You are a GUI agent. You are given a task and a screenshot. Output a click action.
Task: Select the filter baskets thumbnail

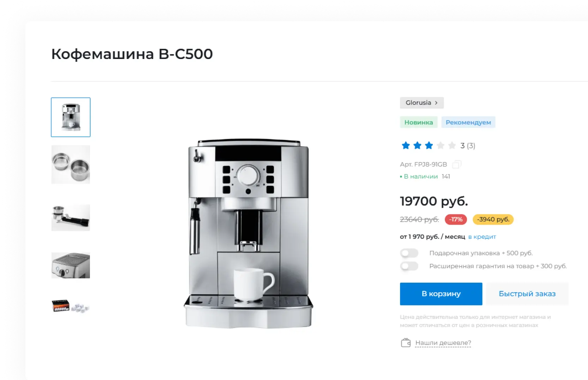71,165
